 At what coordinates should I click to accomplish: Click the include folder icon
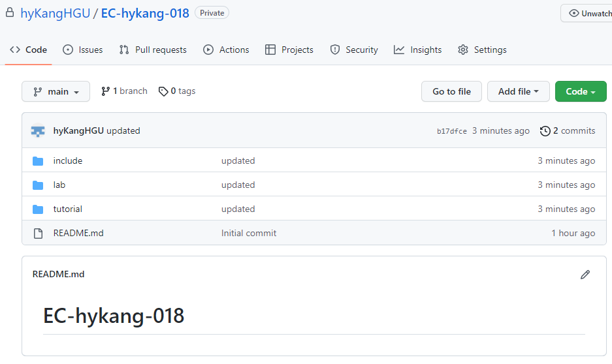(x=38, y=161)
